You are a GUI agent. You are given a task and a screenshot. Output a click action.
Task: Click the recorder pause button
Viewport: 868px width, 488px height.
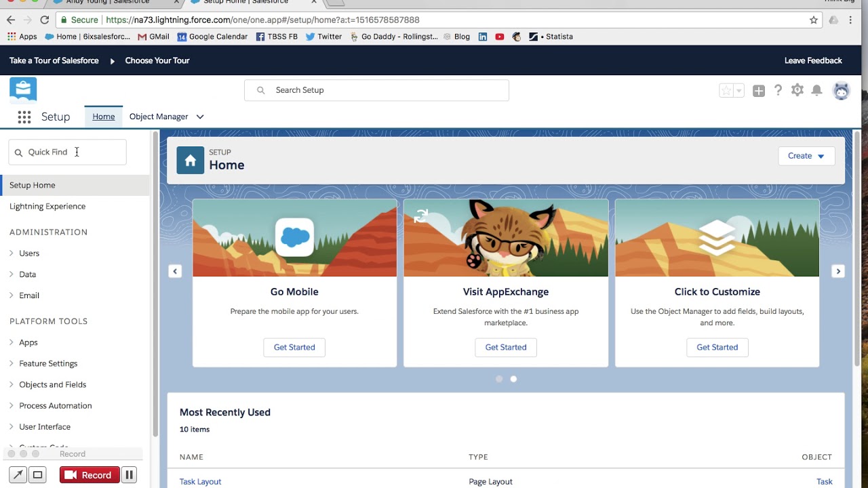click(129, 475)
